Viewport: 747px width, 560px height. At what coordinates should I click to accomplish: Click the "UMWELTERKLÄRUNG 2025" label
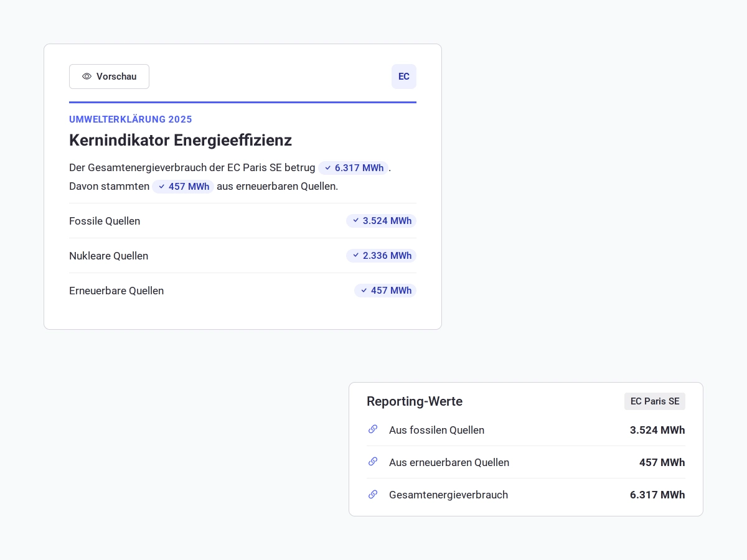pos(131,119)
